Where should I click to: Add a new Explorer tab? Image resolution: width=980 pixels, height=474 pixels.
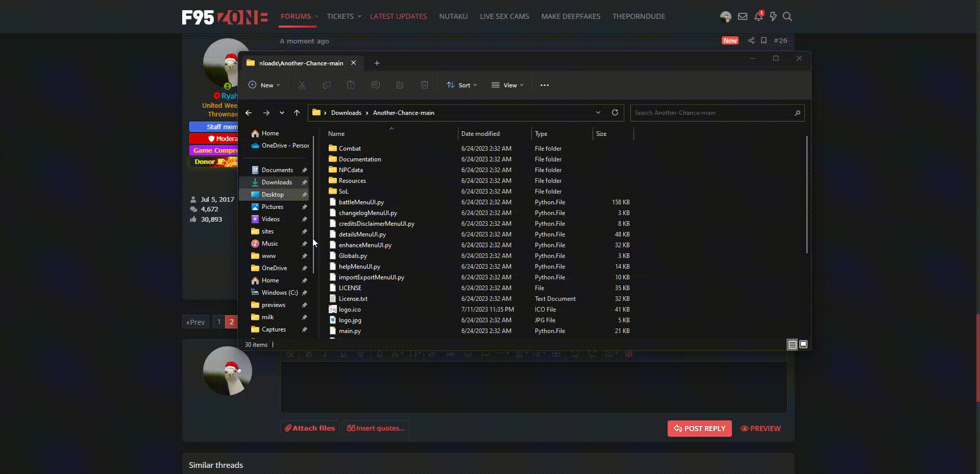coord(377,63)
